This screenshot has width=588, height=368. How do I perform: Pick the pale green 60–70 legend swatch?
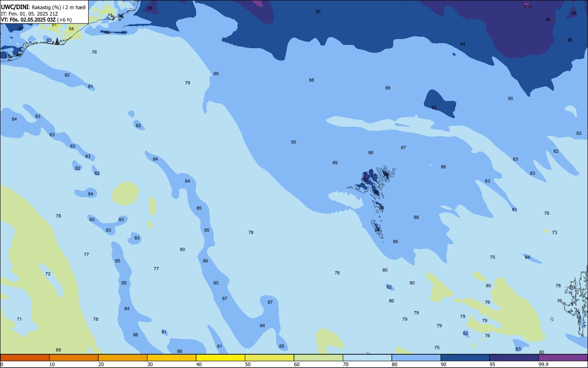(318, 357)
